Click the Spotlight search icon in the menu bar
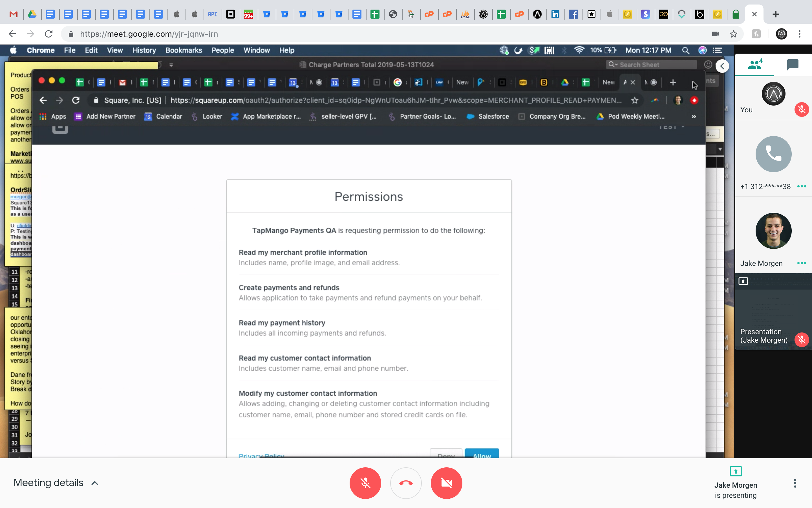The height and width of the screenshot is (508, 812). (685, 50)
